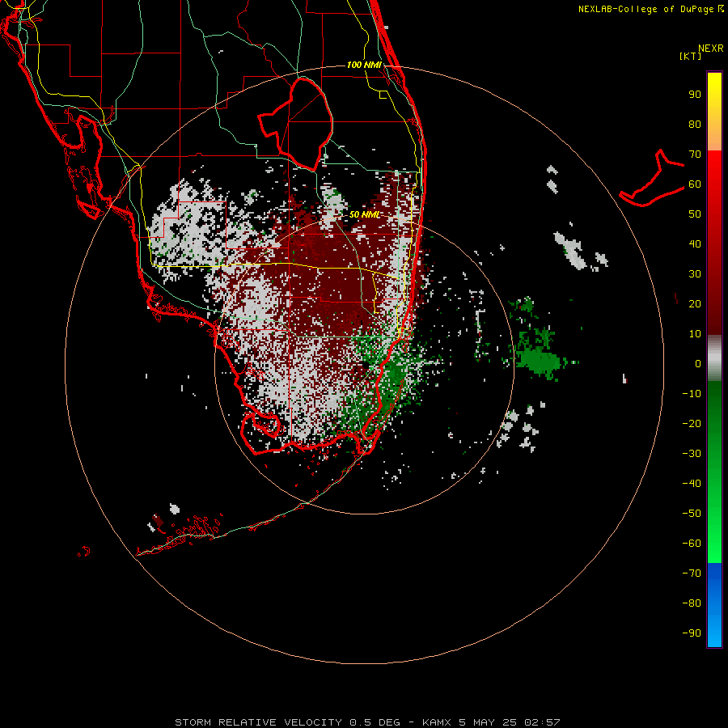This screenshot has width=728, height=728.
Task: Click the 90 value on the velocity scale
Action: point(695,95)
